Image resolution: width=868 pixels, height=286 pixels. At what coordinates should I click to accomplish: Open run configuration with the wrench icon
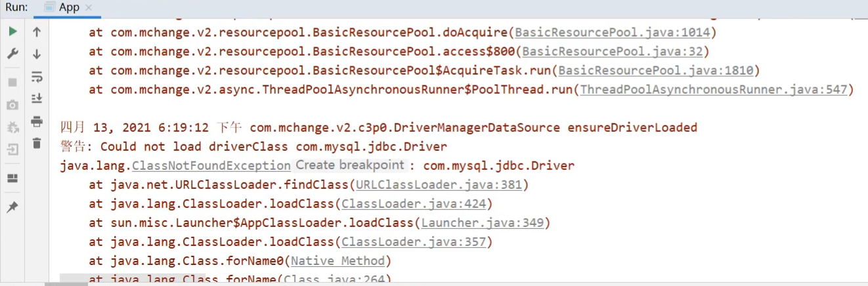(12, 54)
